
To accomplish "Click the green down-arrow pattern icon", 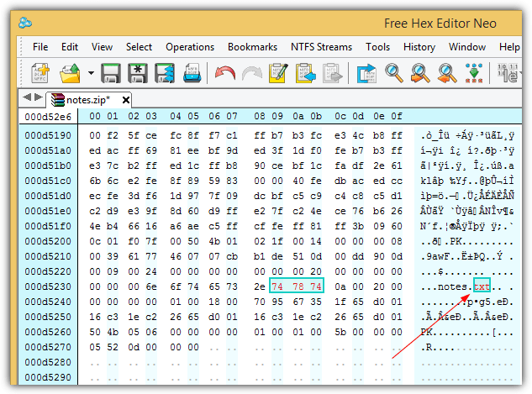I will [474, 73].
